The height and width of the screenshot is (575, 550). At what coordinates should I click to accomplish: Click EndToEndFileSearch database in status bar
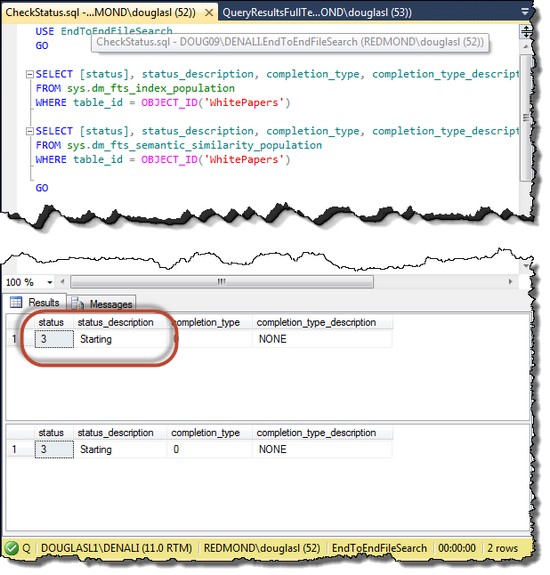[x=379, y=548]
